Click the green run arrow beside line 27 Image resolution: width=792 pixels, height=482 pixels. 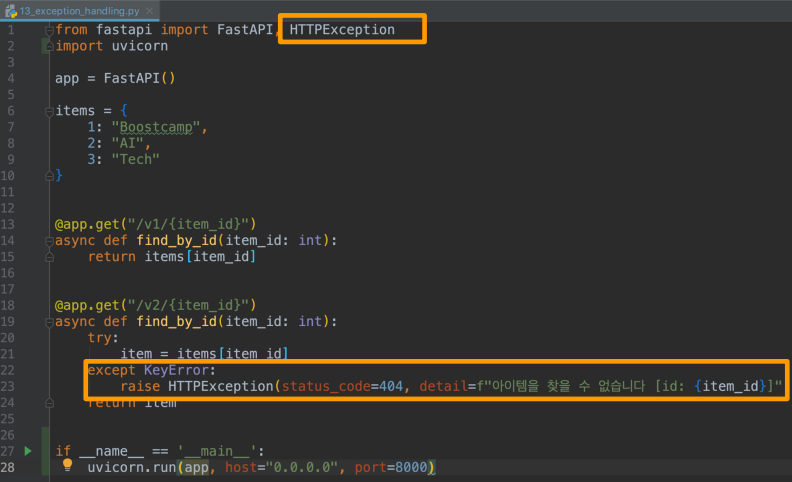(28, 451)
